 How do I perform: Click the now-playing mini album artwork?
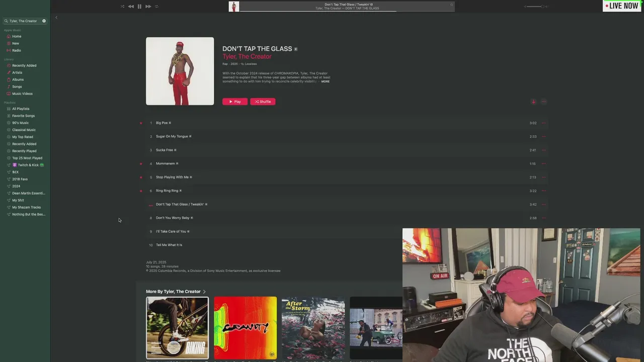coord(233,7)
